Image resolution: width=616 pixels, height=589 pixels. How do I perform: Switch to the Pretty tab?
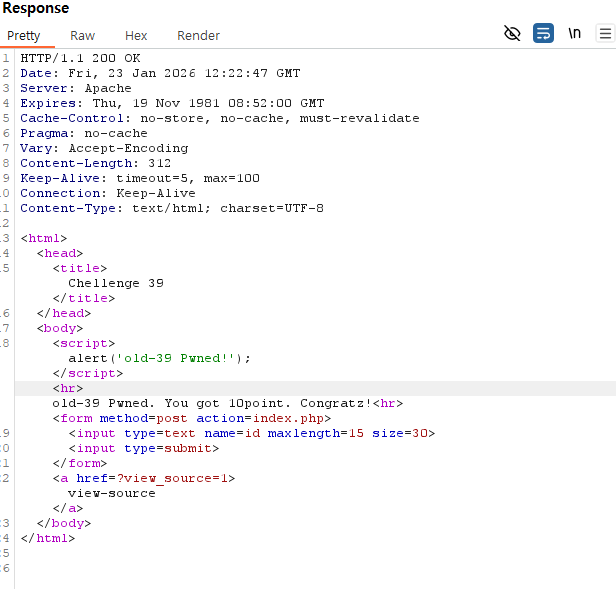pos(24,36)
